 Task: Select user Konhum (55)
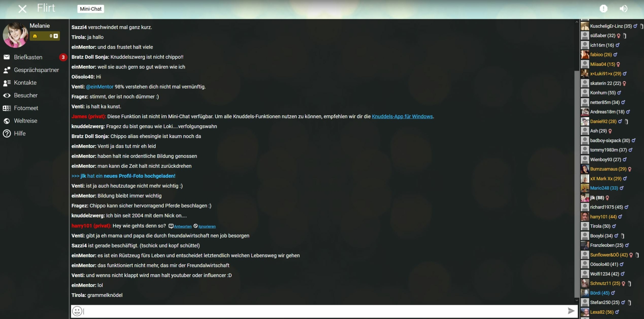603,93
